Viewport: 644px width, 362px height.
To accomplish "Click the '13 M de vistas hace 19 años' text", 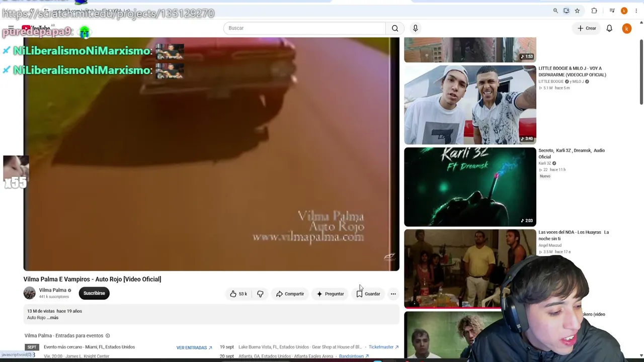I will click(x=54, y=311).
